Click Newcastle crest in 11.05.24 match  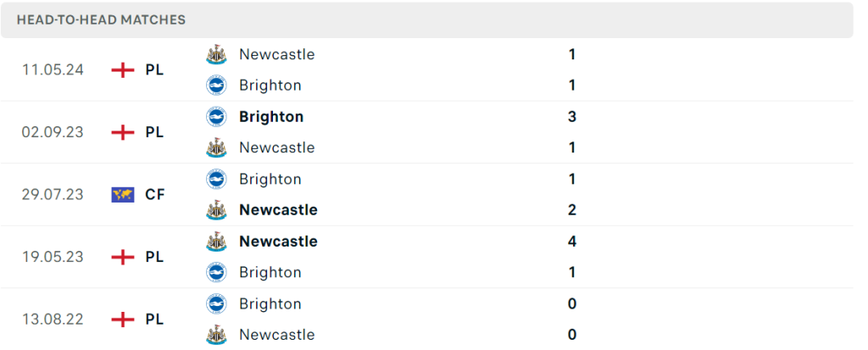216,54
